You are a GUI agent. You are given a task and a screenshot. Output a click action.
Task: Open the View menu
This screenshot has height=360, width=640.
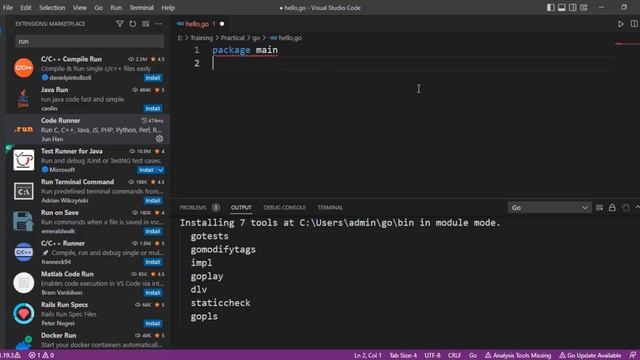tap(80, 7)
